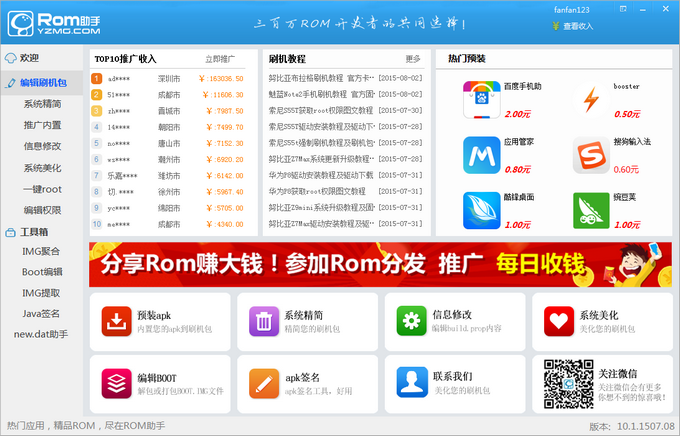The image size is (680, 436).
Task: Click the green gear 信息修改 icon
Action: [x=412, y=321]
